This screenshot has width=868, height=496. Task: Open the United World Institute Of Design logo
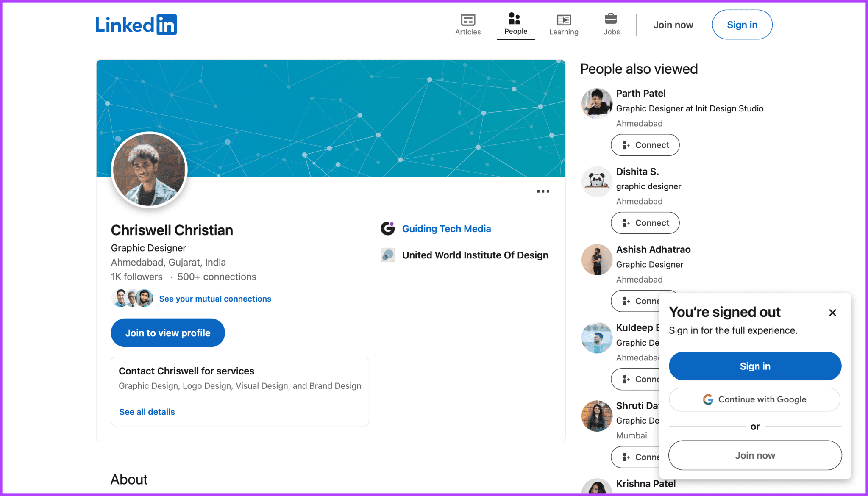click(x=387, y=255)
